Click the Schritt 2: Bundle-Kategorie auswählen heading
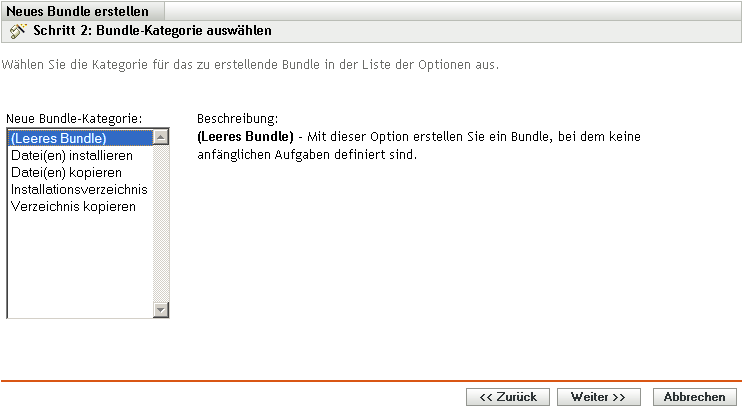The width and height of the screenshot is (743, 416). (152, 31)
